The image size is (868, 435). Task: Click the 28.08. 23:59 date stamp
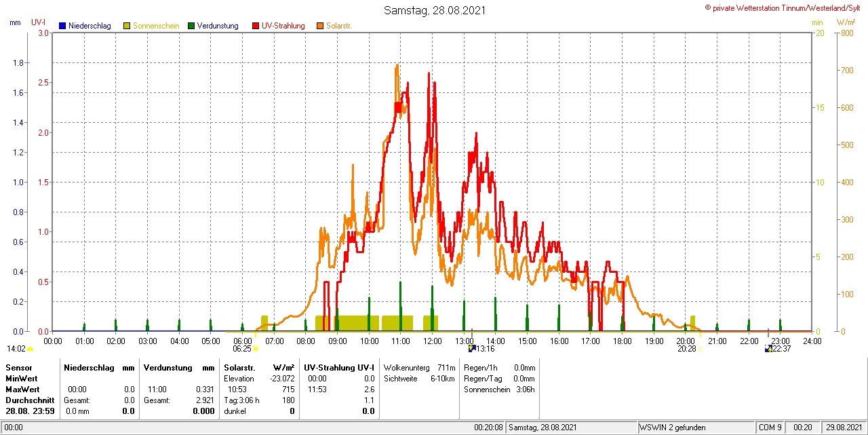coord(30,411)
